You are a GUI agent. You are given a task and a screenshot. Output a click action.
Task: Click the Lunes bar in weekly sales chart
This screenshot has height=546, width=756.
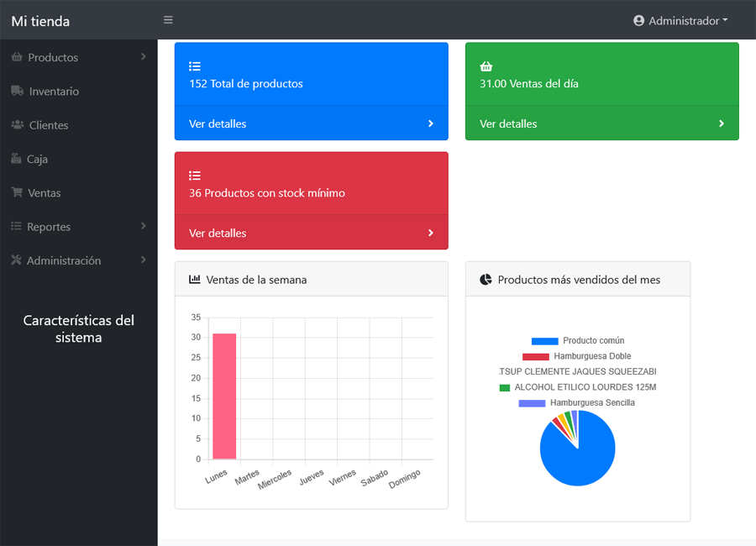[224, 396]
